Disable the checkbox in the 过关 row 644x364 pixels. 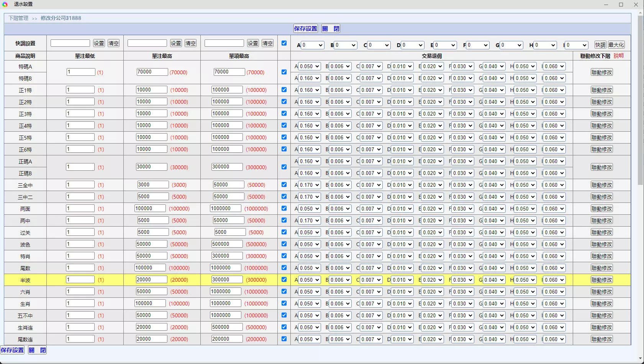[284, 232]
